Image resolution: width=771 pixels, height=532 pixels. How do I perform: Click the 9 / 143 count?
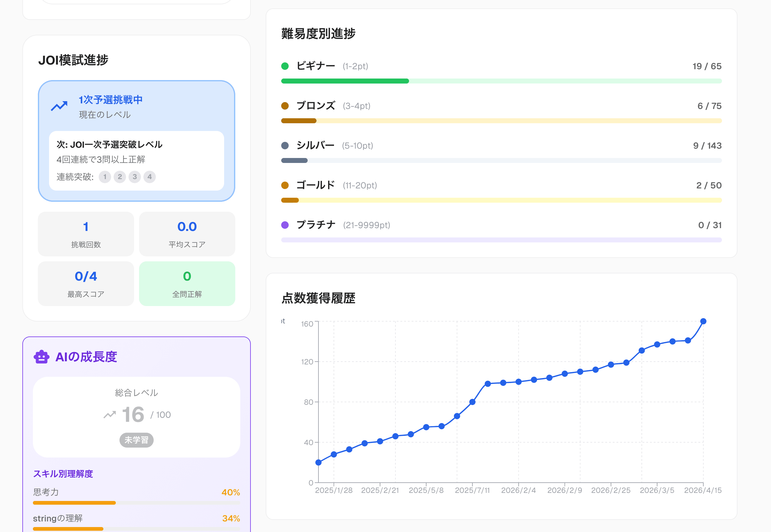pyautogui.click(x=707, y=145)
